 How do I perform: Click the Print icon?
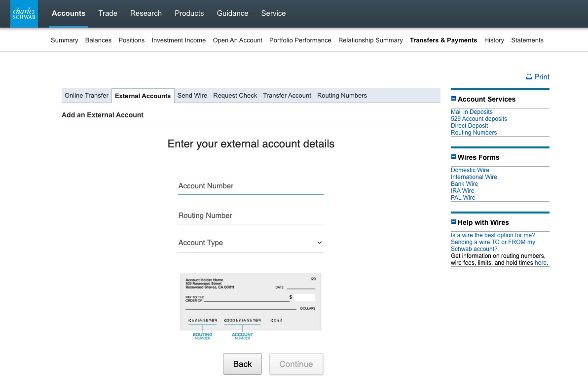[x=529, y=77]
